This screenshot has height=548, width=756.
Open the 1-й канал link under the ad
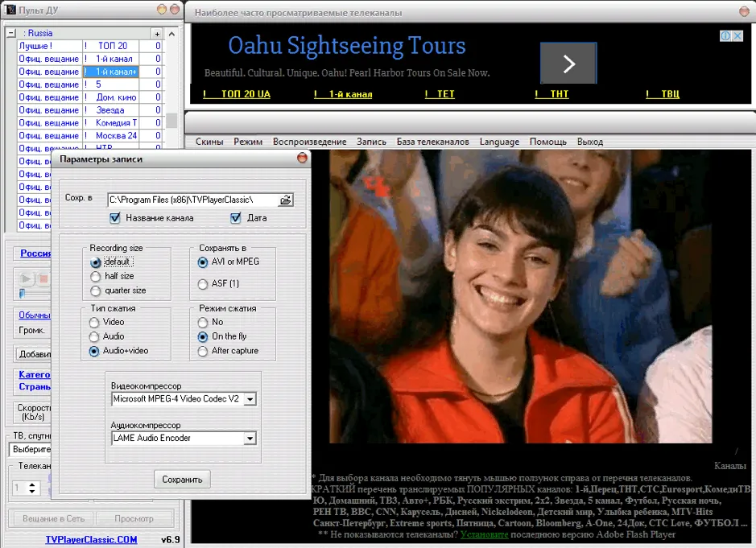point(343,94)
